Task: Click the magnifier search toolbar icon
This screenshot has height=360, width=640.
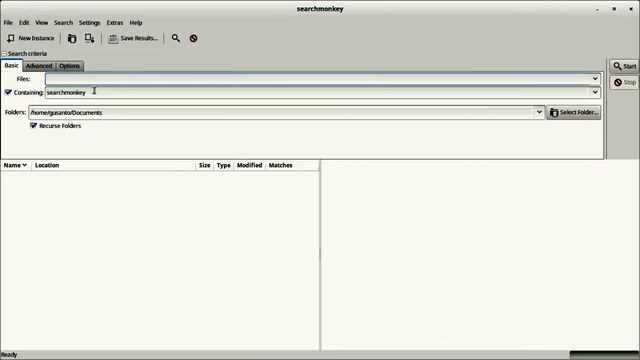Action: click(176, 38)
